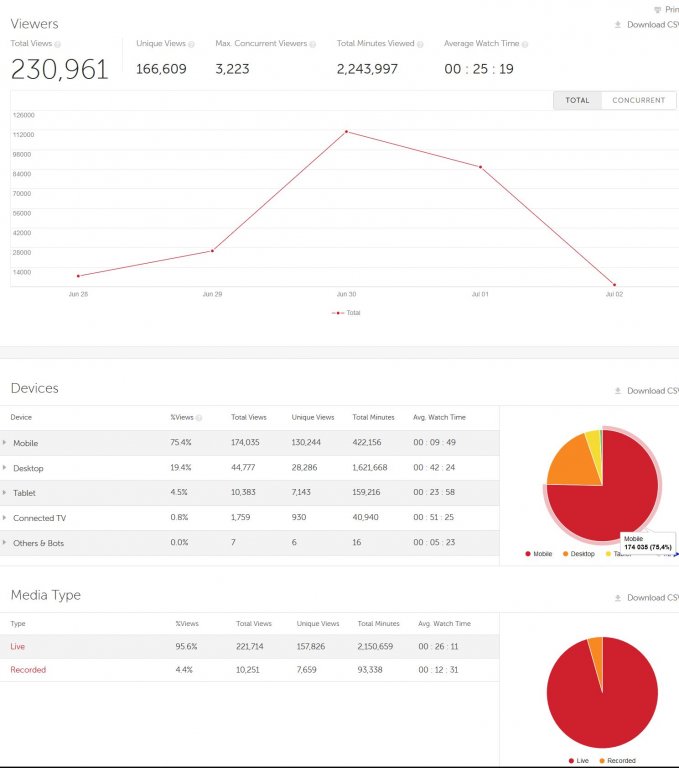Image resolution: width=679 pixels, height=768 pixels.
Task: Expand the Tablet device row
Action: pos(4,493)
